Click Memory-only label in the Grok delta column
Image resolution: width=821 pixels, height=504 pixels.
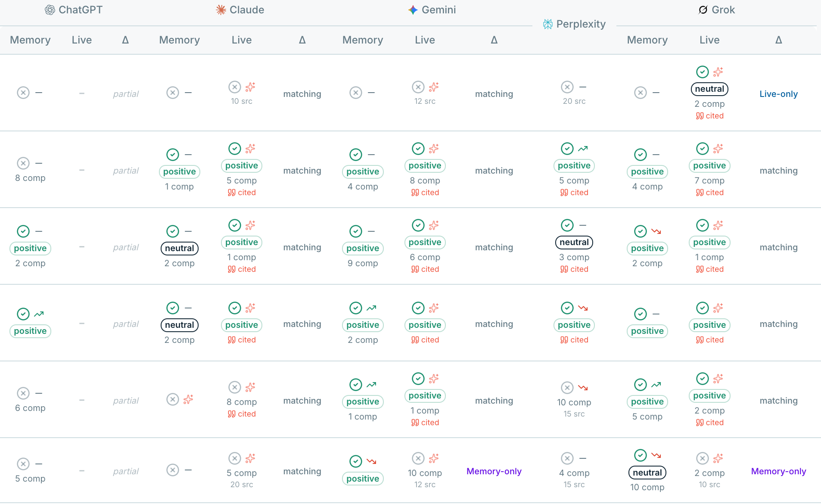(x=778, y=471)
